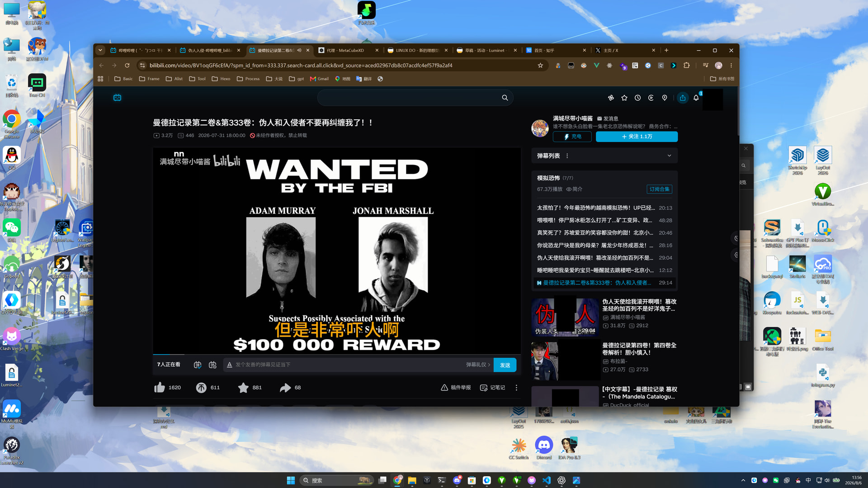Share the video via the arrow icon

[285, 388]
